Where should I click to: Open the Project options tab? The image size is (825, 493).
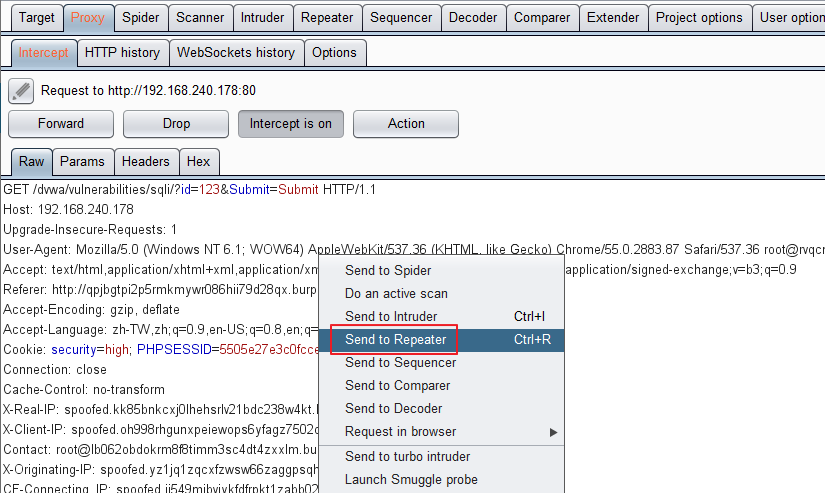click(x=699, y=18)
